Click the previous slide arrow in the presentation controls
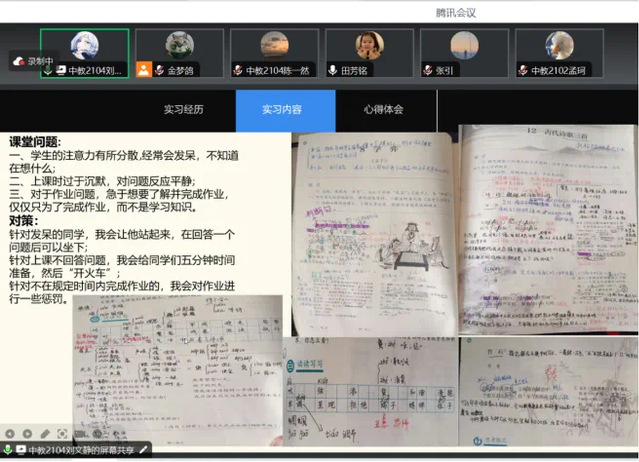Screen dimensions: 639x462 point(8,433)
